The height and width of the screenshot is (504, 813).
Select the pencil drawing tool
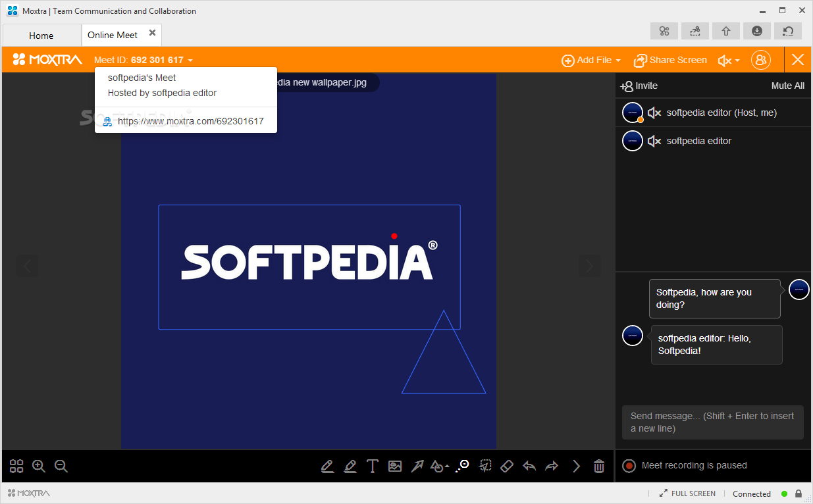[x=327, y=466]
